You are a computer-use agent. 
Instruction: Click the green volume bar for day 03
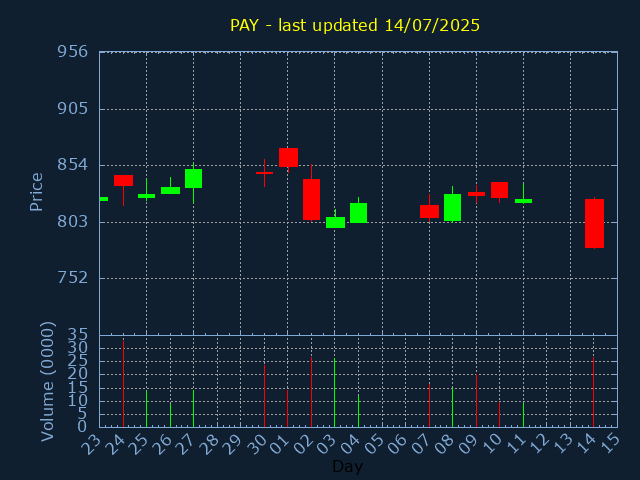point(334,393)
